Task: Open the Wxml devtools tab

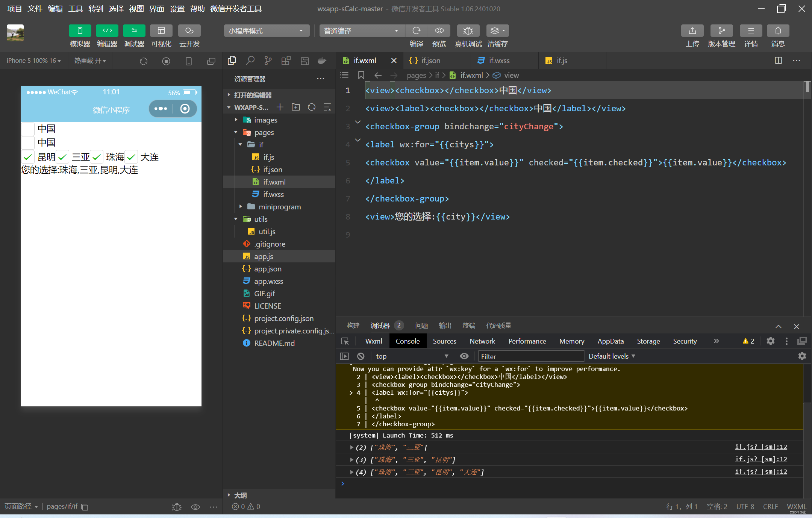Action: 374,341
